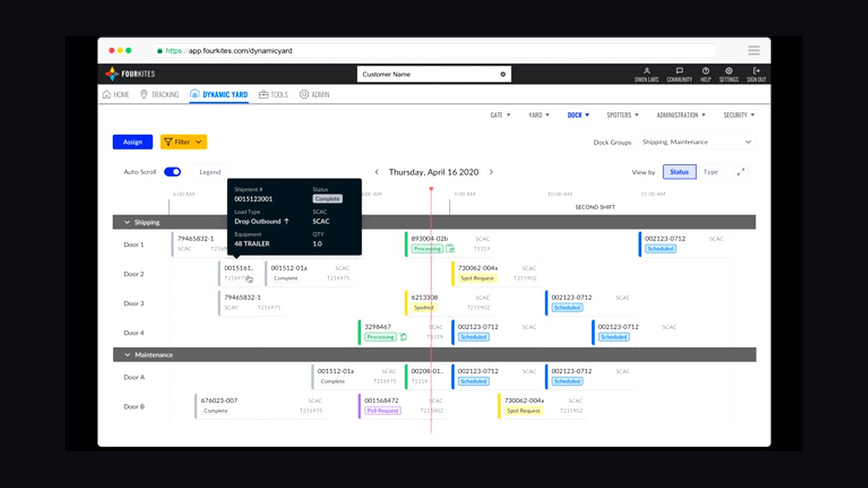Open the Spotters menu dropdown
868x488 pixels.
coord(623,115)
